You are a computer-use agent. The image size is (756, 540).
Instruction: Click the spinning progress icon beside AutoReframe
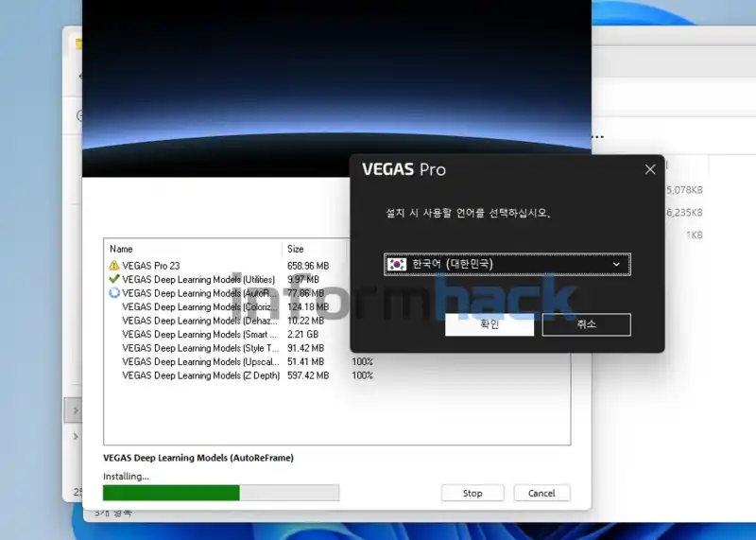pyautogui.click(x=114, y=293)
